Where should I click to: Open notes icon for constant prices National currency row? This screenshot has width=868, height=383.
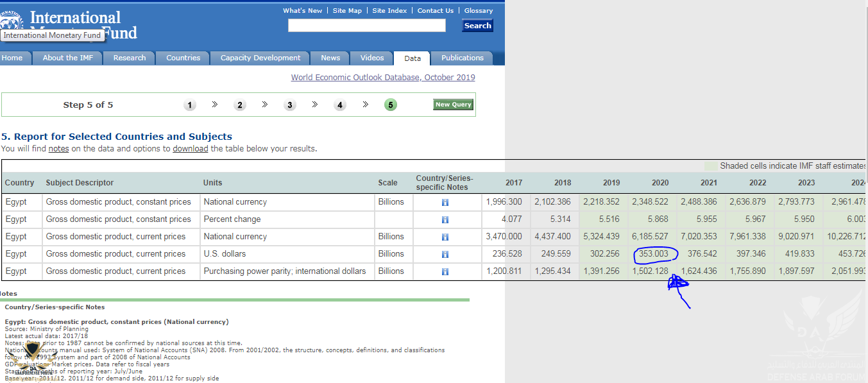pyautogui.click(x=445, y=202)
